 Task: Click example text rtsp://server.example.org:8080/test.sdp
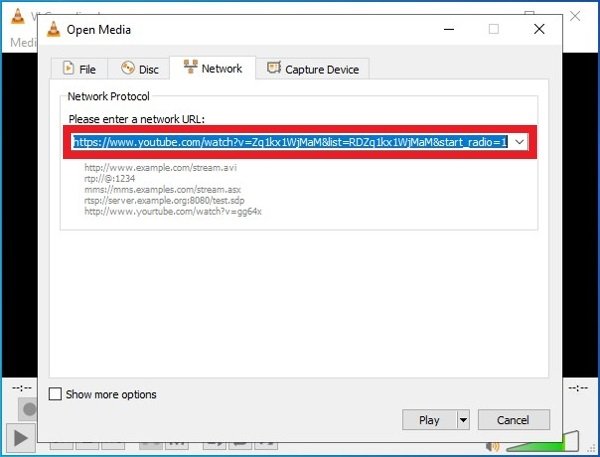[x=164, y=201]
